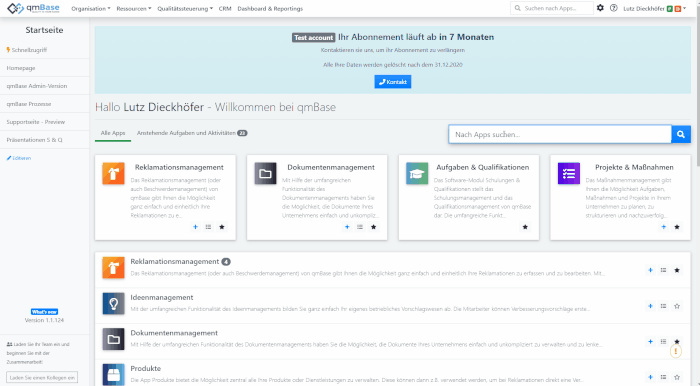Click Schnellzugriff in sidebar
This screenshot has width=700, height=386.
tap(27, 50)
